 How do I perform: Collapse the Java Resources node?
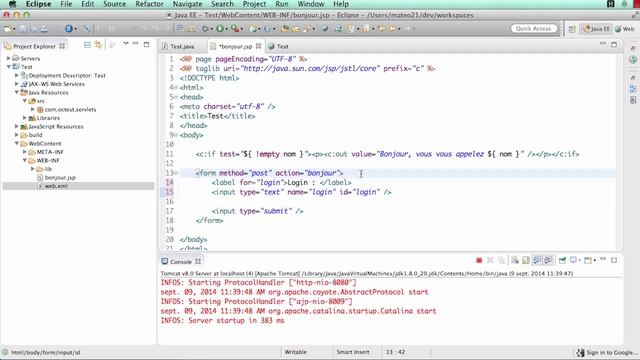click(17, 92)
